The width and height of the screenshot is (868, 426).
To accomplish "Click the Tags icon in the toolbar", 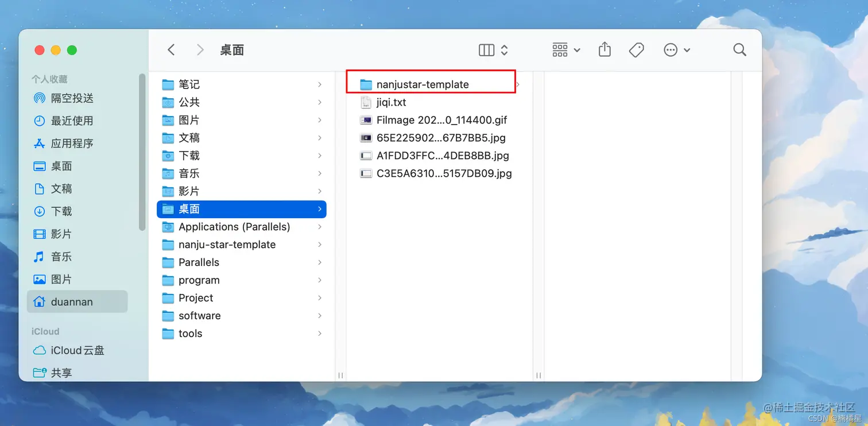I will [x=636, y=50].
